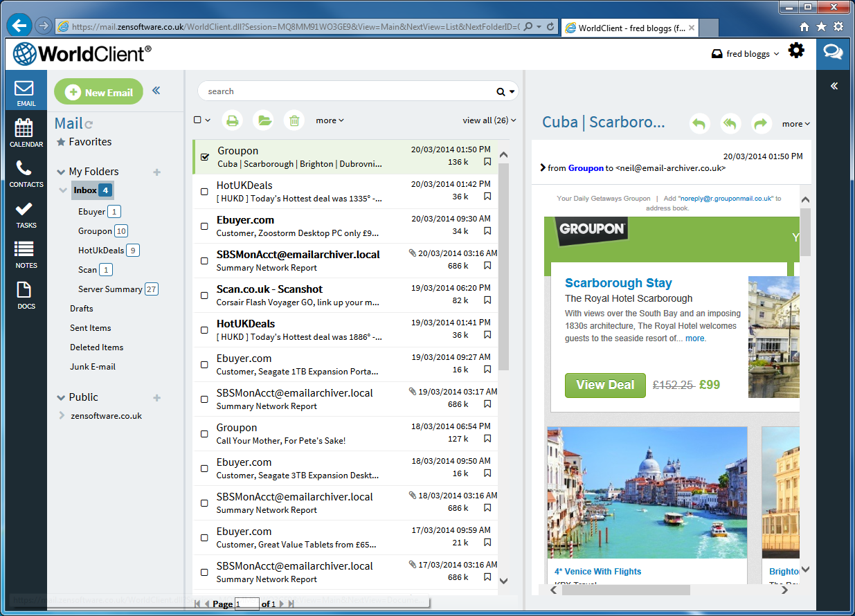Image resolution: width=855 pixels, height=616 pixels.
Task: Collapse the Inbox subfolders
Action: [64, 190]
